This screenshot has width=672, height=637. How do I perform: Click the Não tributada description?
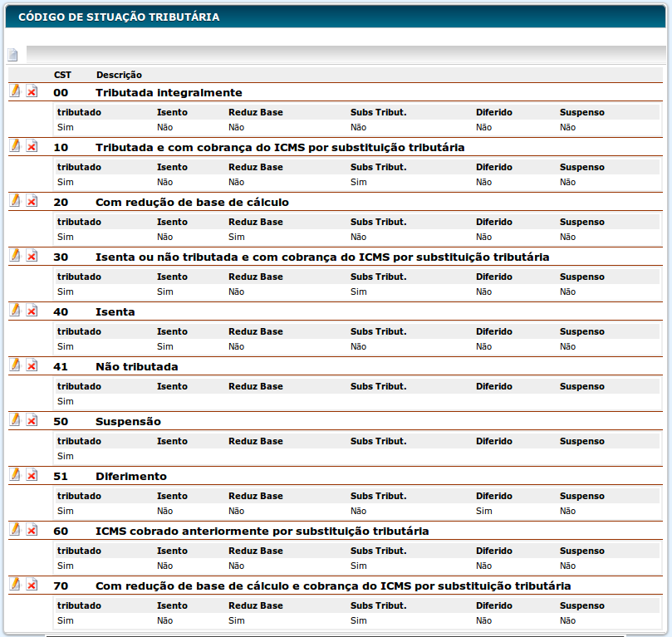coord(136,367)
